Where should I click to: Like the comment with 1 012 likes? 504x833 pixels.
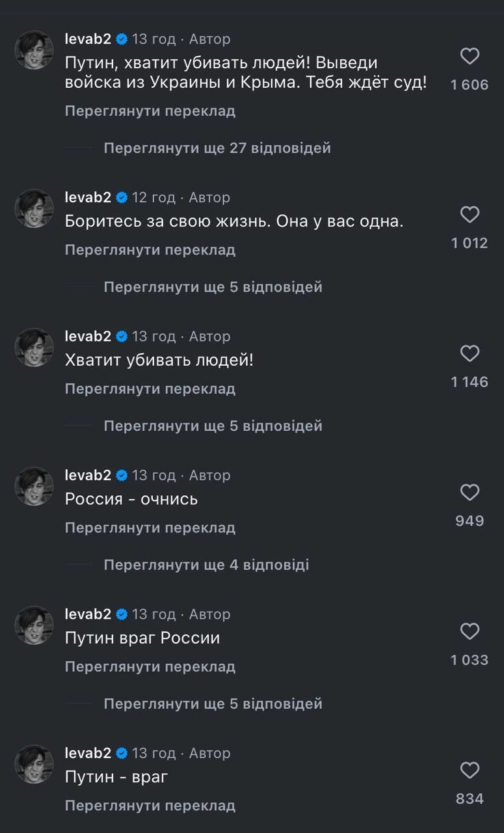[x=470, y=215]
